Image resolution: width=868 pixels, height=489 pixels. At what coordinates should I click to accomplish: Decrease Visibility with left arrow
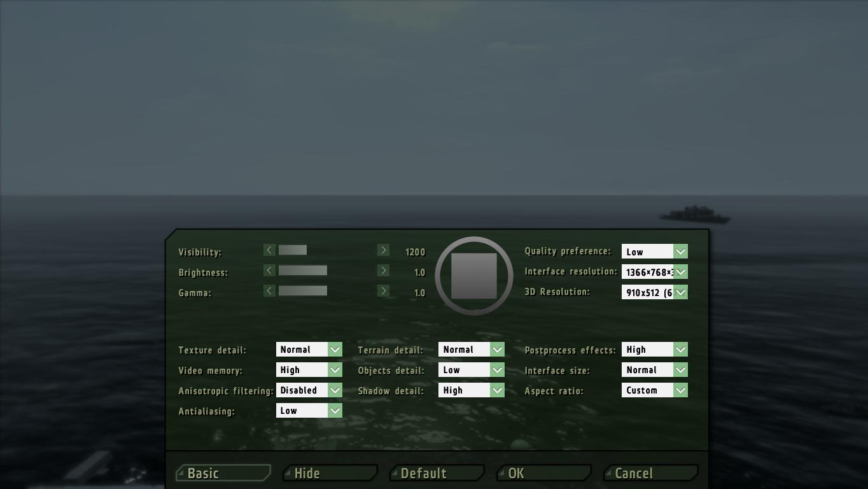[269, 250]
